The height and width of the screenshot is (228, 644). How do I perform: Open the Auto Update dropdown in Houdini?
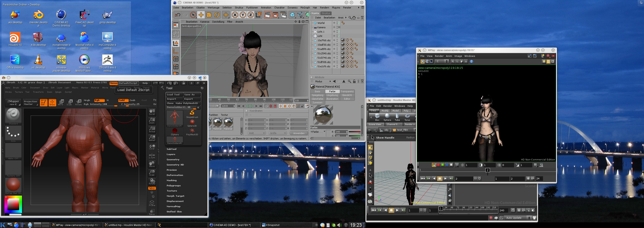pos(518,218)
